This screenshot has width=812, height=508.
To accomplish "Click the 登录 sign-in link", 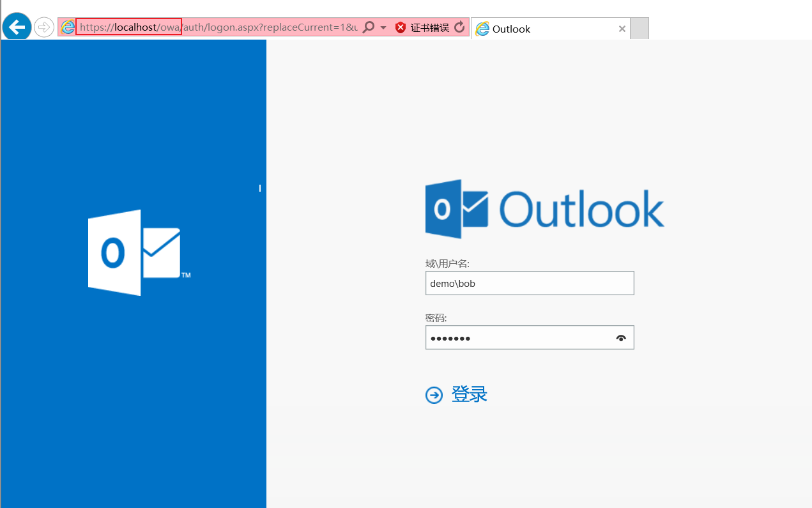I will pyautogui.click(x=470, y=394).
